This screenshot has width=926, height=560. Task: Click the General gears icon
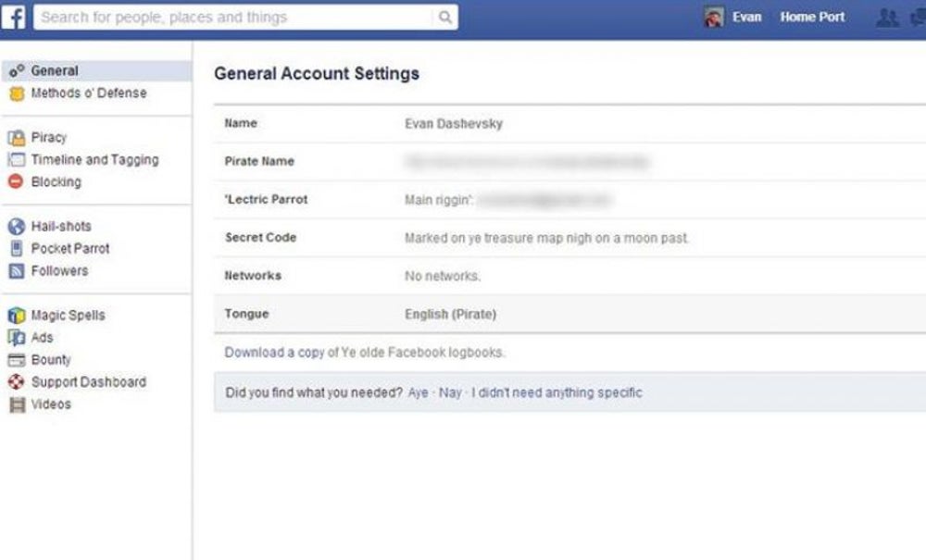(x=17, y=71)
